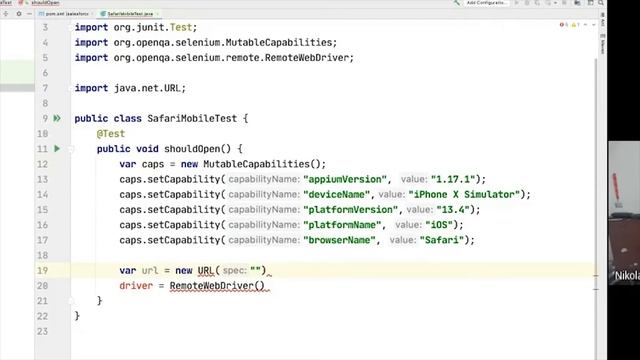This screenshot has height=360, width=640.
Task: Open the Maven tool window side tab
Action: tap(603, 44)
